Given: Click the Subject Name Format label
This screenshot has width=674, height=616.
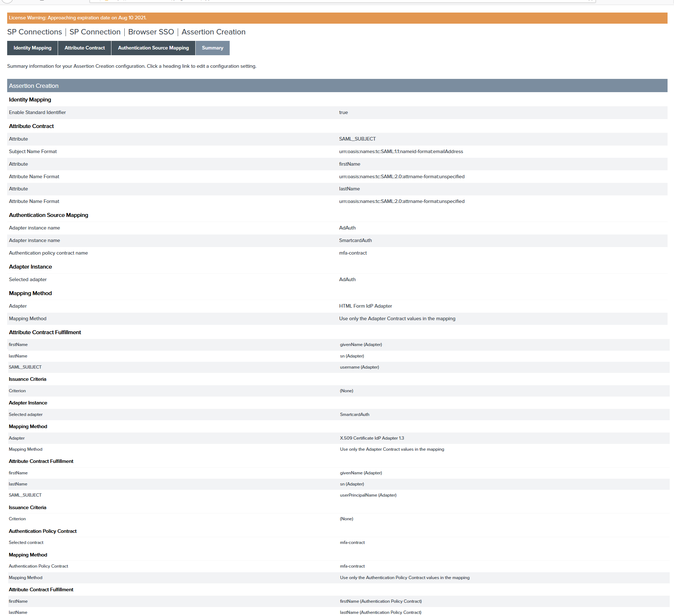Looking at the screenshot, I should pyautogui.click(x=33, y=151).
